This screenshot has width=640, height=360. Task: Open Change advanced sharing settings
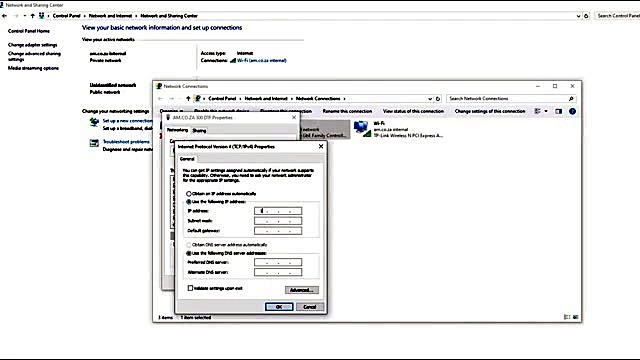coord(34,56)
